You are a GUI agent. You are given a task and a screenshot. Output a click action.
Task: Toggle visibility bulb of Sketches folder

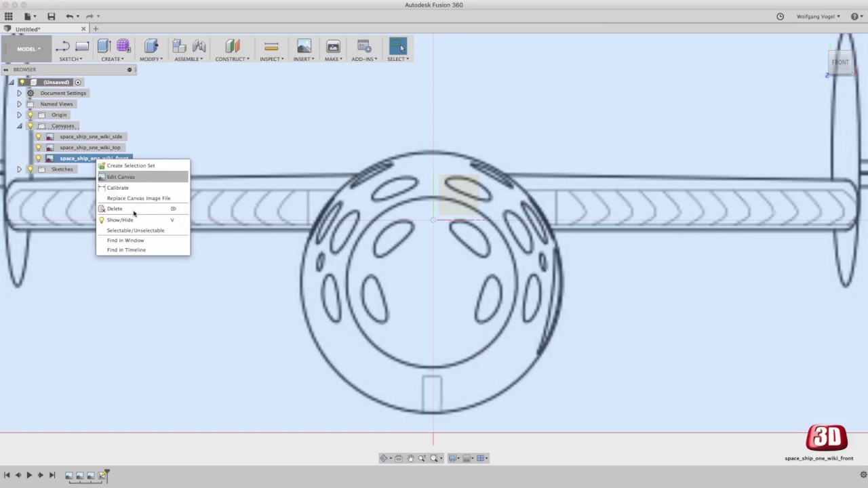point(31,169)
